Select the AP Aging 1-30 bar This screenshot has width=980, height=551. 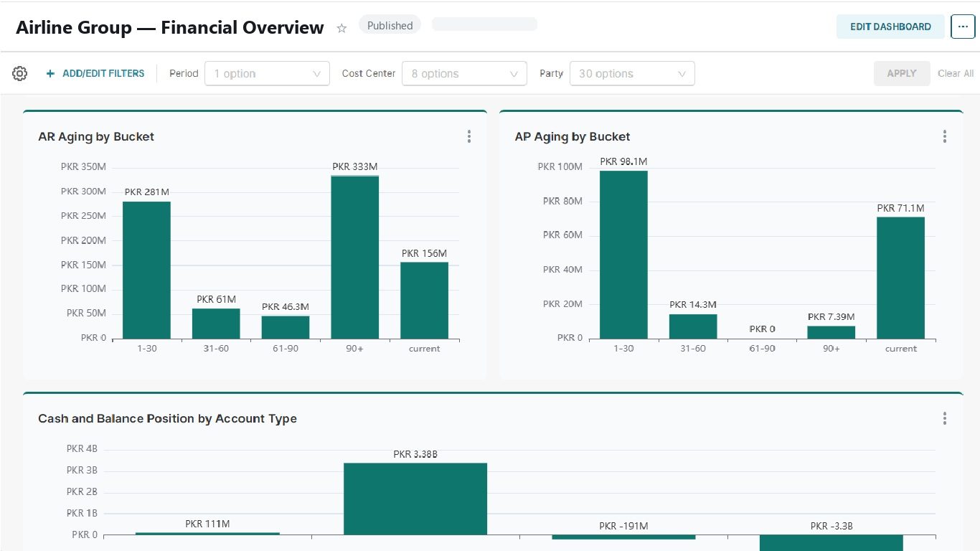click(623, 255)
